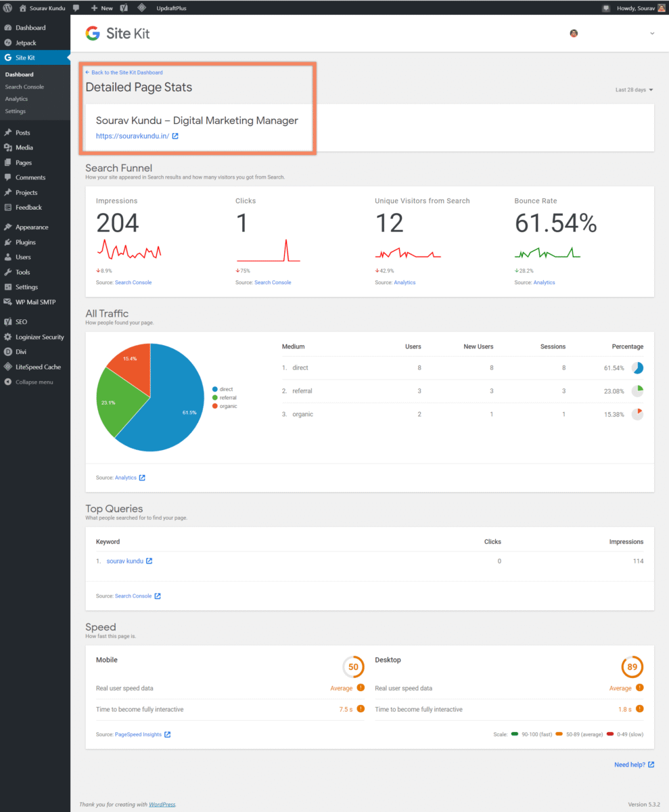Click Back to the Site Kit Dashboard link
Image resolution: width=669 pixels, height=812 pixels.
(x=125, y=72)
